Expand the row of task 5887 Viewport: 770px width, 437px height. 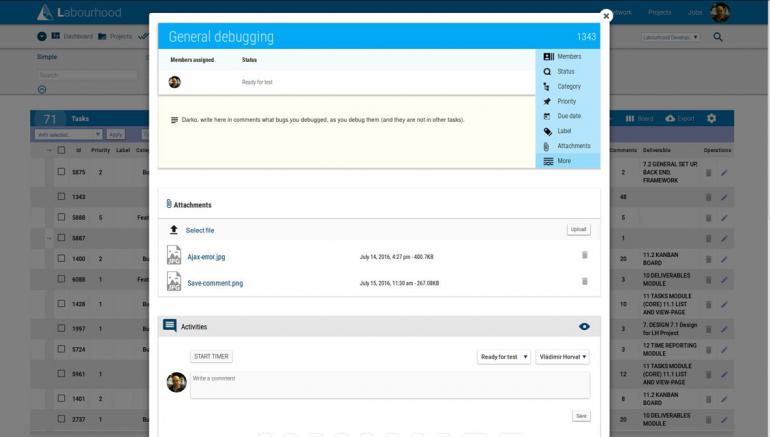(x=49, y=238)
